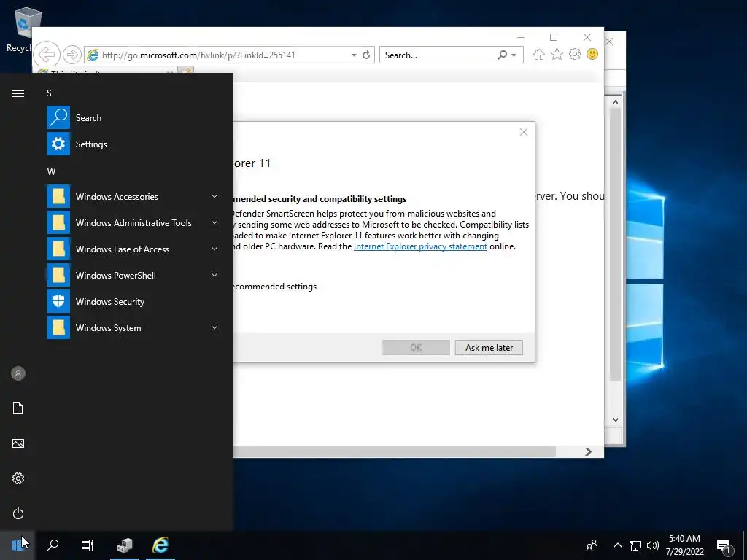Click Internet Explorer Back button
Viewport: 747px width, 560px height.
(x=47, y=55)
